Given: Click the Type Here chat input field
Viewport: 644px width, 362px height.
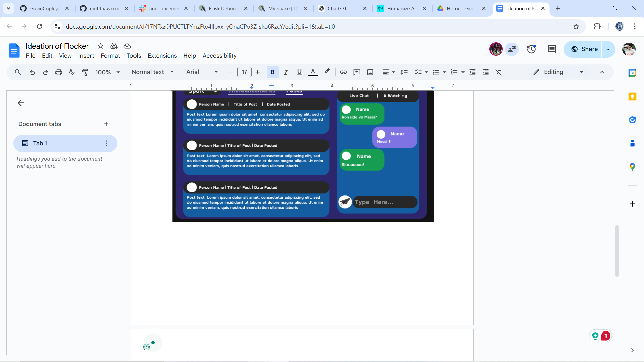Looking at the screenshot, I should click(x=385, y=202).
